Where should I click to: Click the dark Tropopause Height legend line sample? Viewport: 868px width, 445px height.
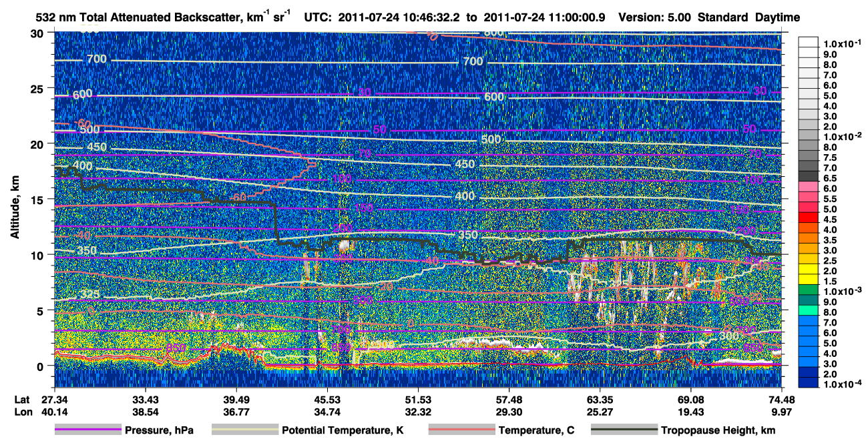624,430
